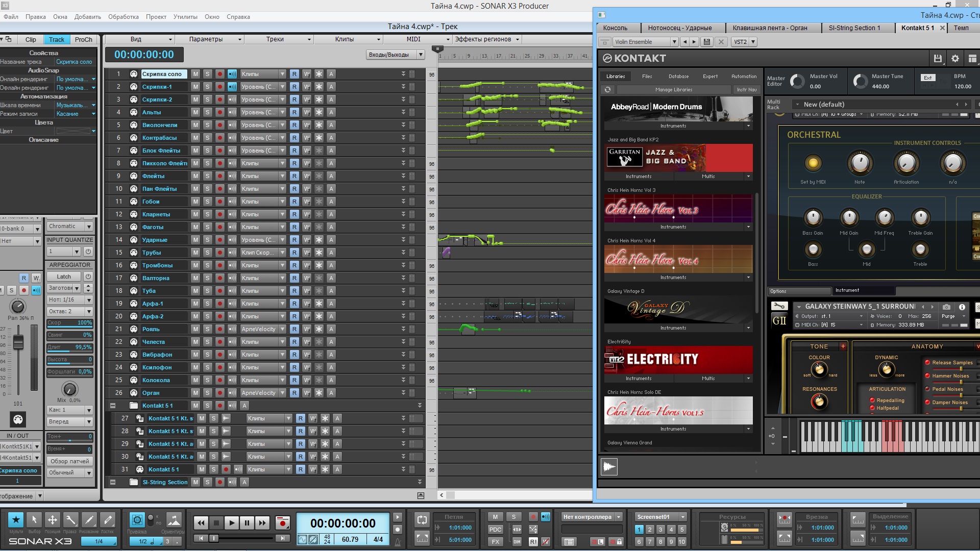Select the Erase (Ластик) tool
980x551 pixels.
click(x=108, y=520)
